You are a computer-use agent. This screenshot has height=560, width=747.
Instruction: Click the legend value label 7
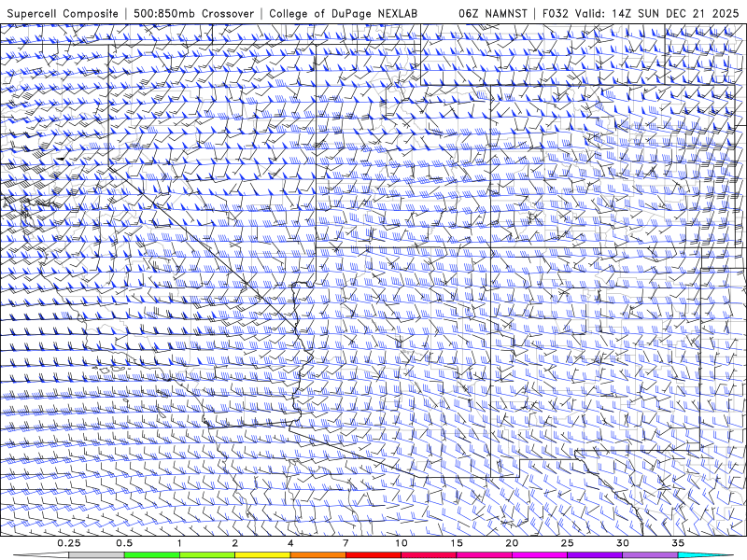(x=345, y=543)
